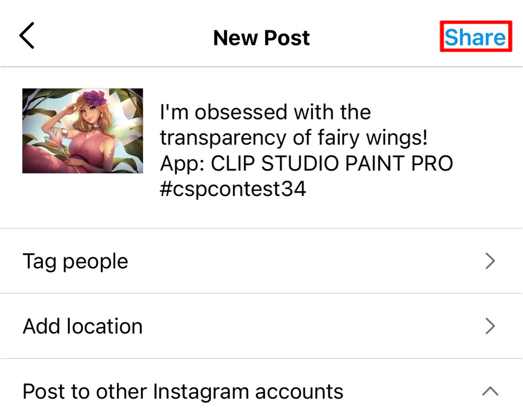Click the New Post header title
This screenshot has width=523, height=420.
[x=261, y=37]
